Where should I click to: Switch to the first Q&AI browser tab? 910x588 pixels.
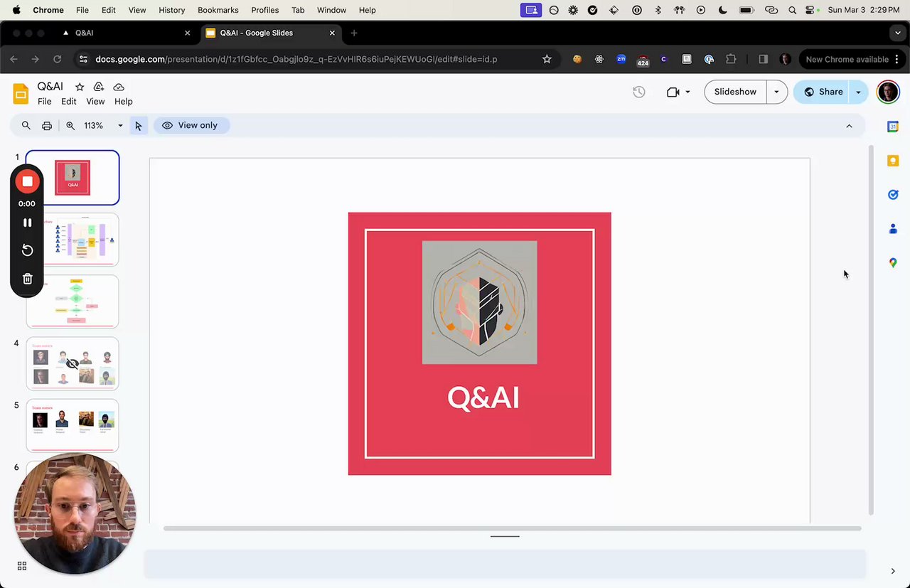(127, 33)
